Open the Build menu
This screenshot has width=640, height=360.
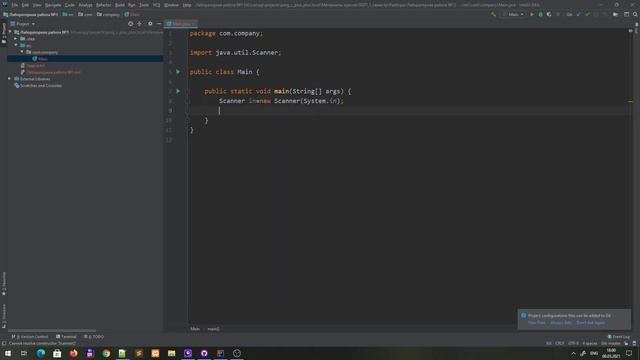(120, 5)
